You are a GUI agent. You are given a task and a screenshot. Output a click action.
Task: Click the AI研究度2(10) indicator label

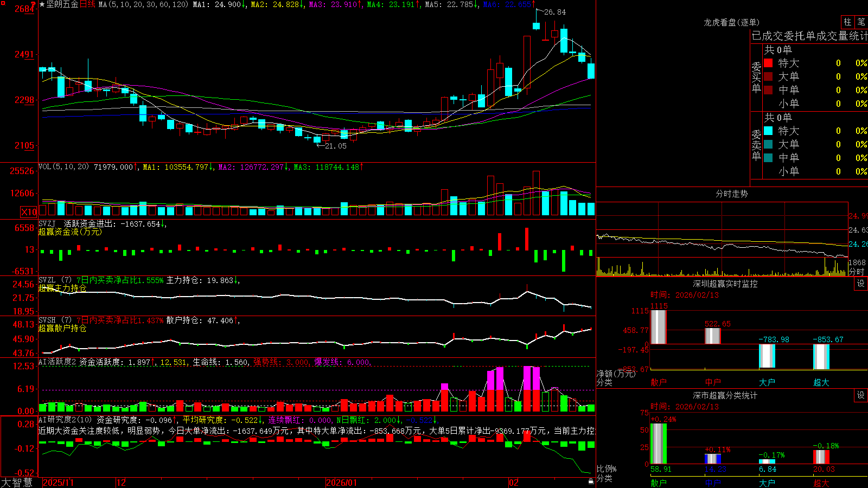[65, 420]
